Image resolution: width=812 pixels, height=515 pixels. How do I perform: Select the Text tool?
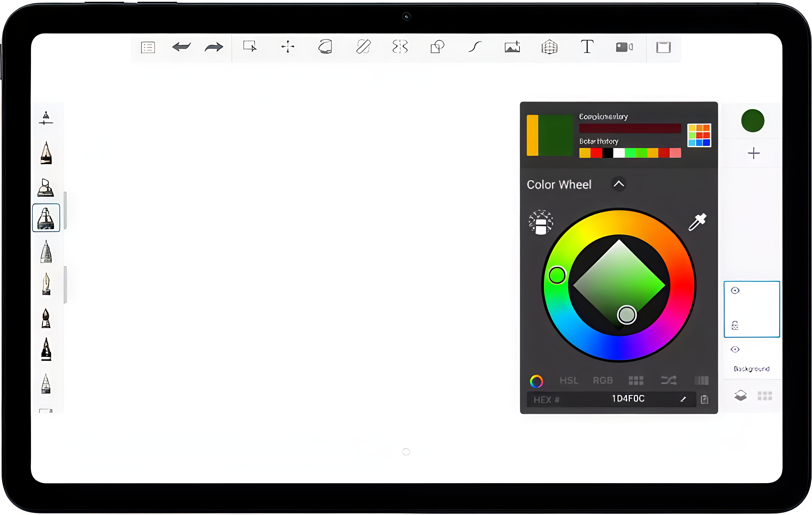pos(587,47)
